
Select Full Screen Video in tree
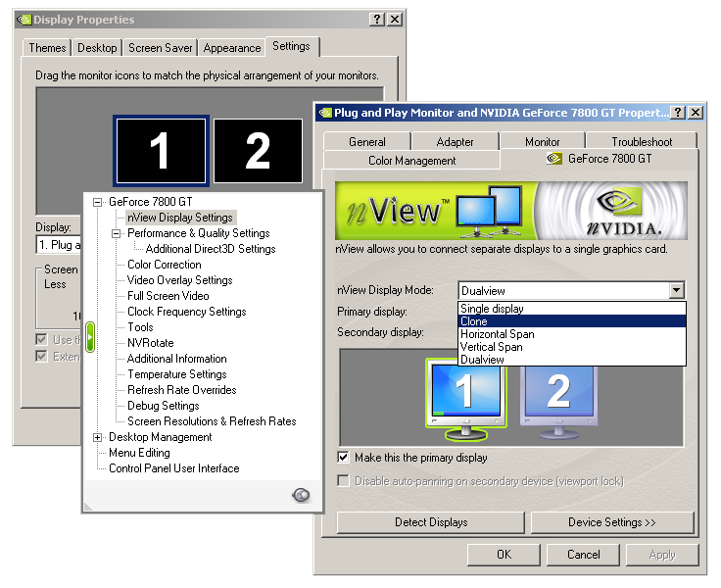click(168, 296)
